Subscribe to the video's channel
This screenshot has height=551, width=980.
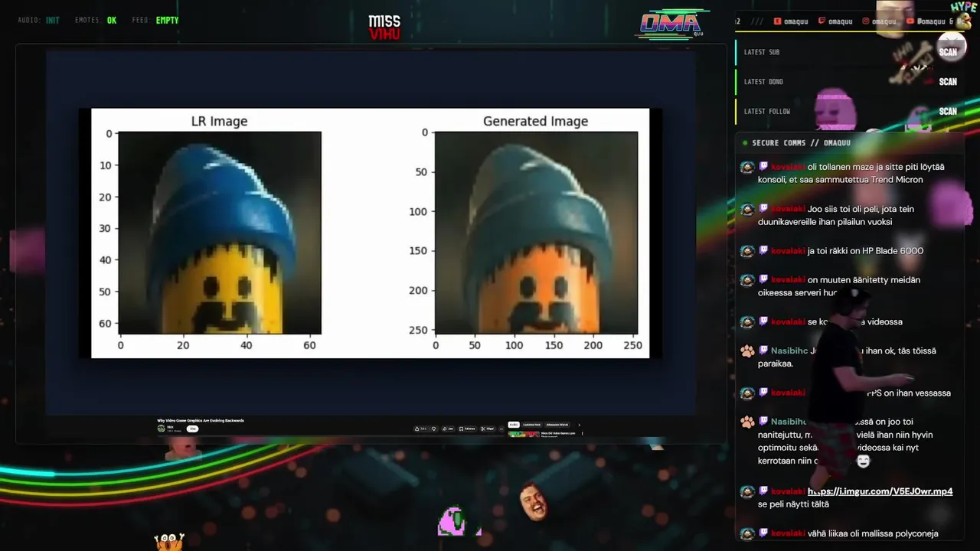tap(192, 429)
